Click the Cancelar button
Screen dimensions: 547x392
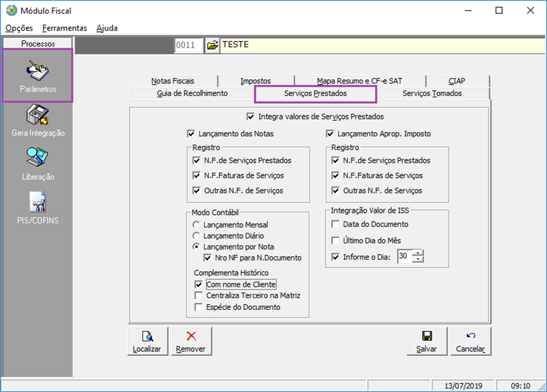(x=471, y=341)
